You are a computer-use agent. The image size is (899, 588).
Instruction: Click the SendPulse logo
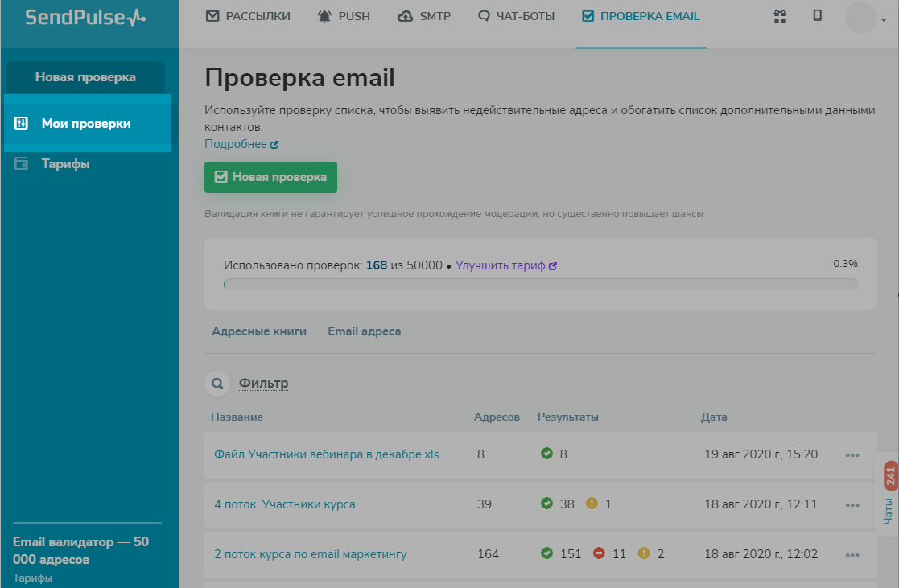(85, 17)
